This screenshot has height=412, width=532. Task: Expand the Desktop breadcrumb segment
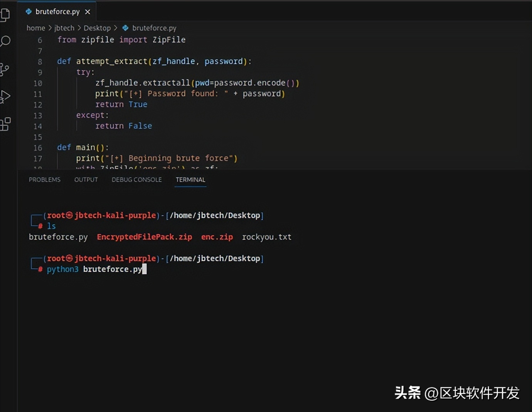click(97, 28)
